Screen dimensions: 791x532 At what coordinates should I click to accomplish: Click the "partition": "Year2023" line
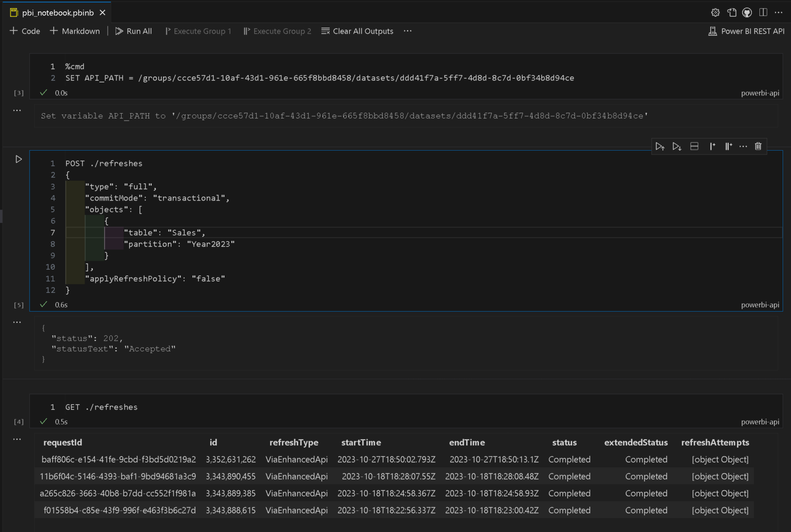coord(179,244)
